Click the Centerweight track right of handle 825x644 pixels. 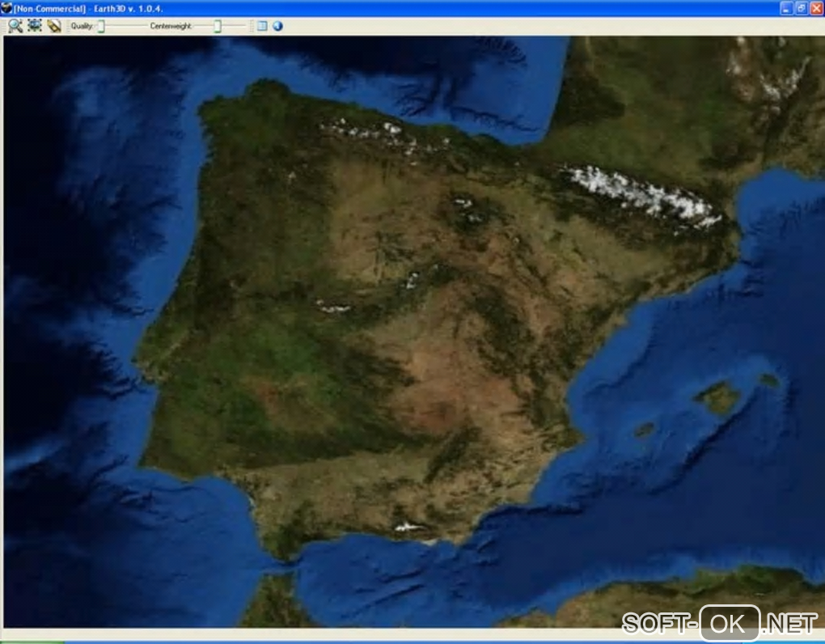click(x=233, y=26)
